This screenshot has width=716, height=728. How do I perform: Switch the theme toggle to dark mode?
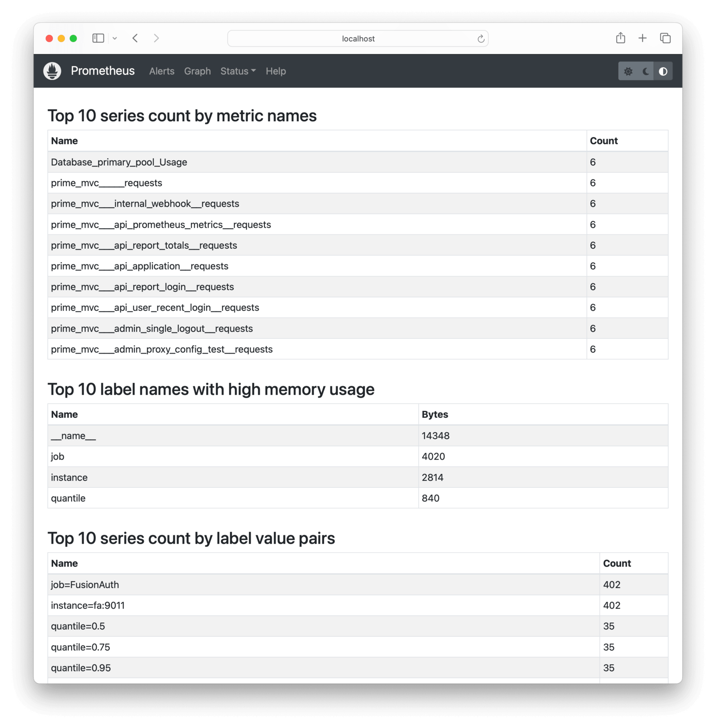point(645,71)
